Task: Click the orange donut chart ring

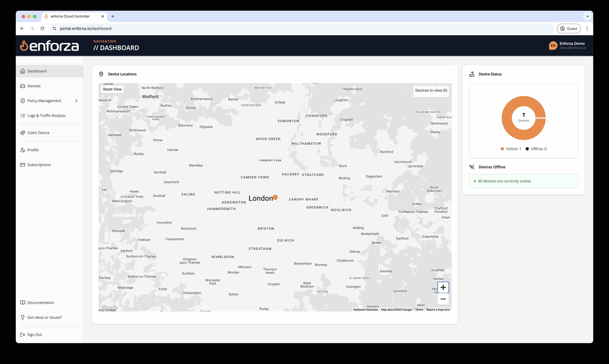Action: [x=507, y=118]
